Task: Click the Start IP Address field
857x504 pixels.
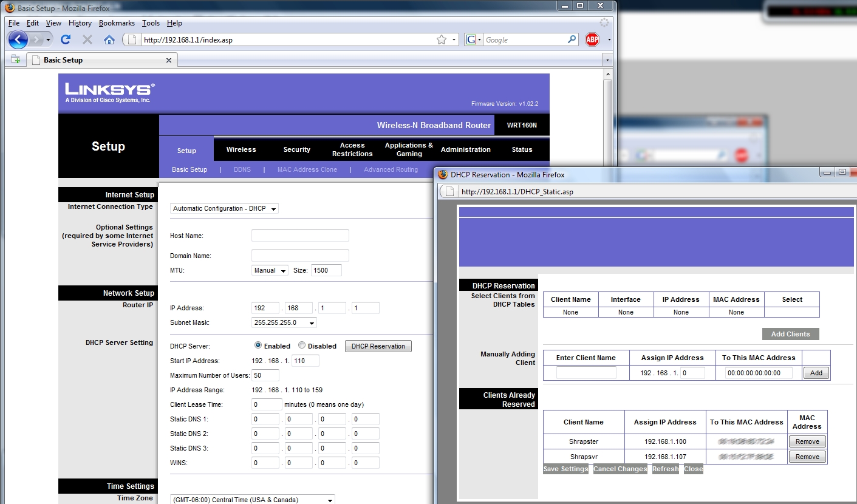Action: pos(306,361)
